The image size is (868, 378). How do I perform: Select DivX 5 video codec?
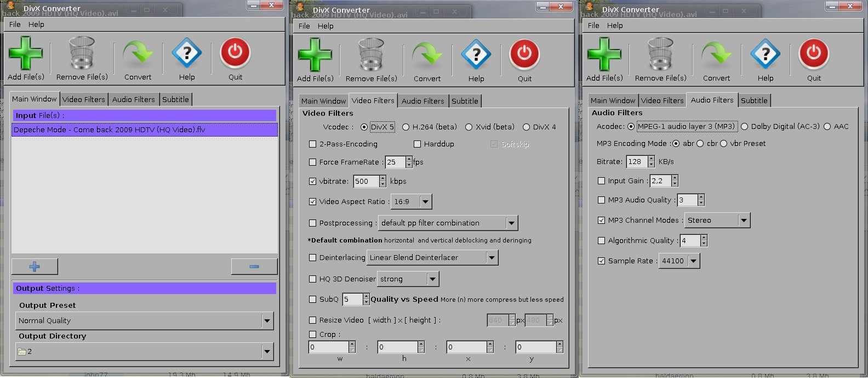[364, 127]
